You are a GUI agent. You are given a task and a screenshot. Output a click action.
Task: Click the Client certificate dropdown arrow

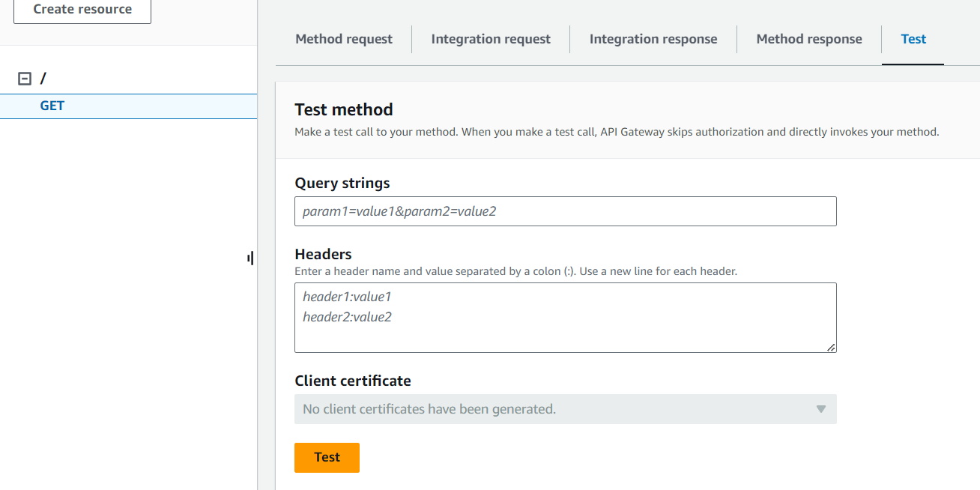[x=820, y=409]
